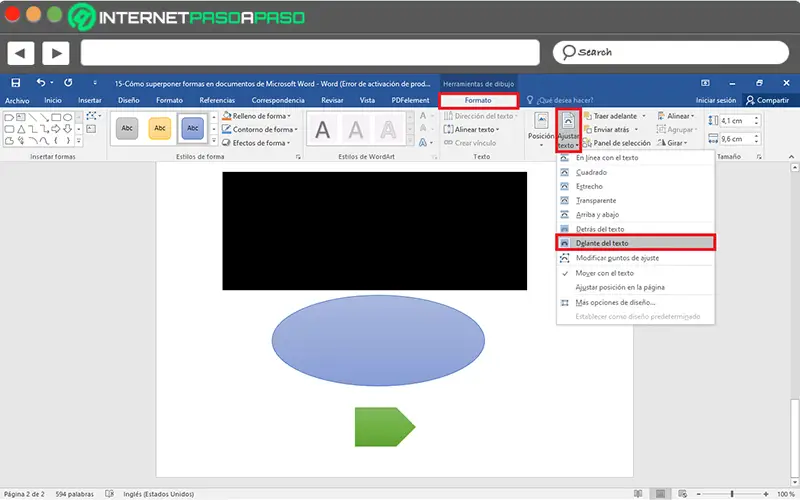Collapse the ribbon with the chevron arrow

coord(791,157)
